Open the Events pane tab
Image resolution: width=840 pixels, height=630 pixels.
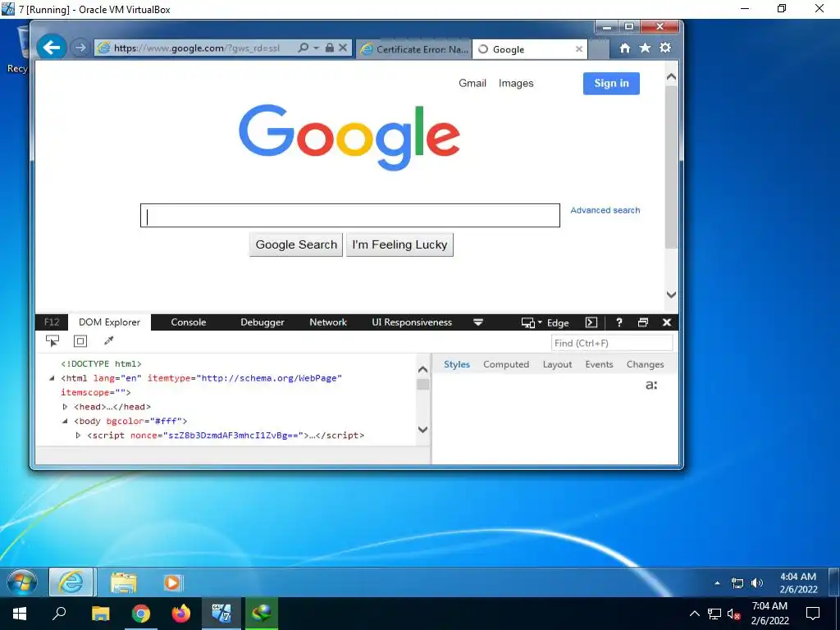pos(599,364)
